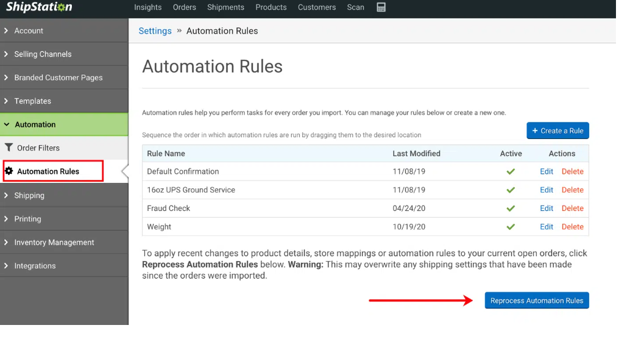Open the Branded Customer Pages section
The image size is (644, 339).
pos(64,77)
